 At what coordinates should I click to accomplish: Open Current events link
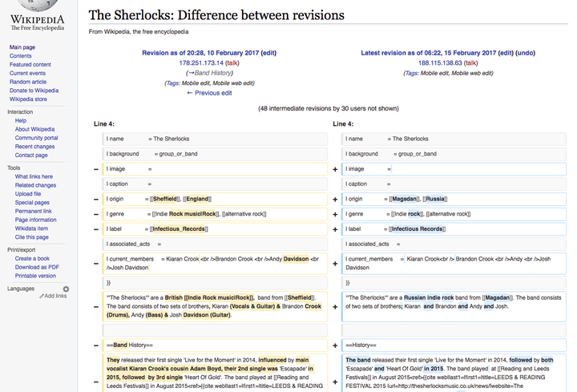click(27, 73)
